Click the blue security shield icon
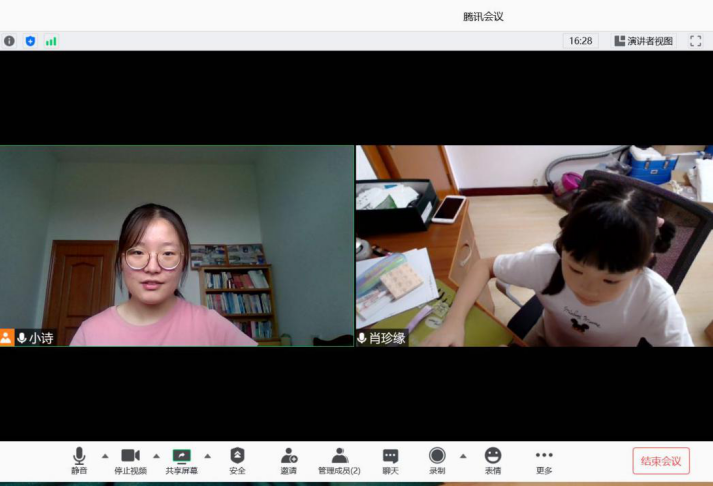This screenshot has height=486, width=713. [x=30, y=41]
